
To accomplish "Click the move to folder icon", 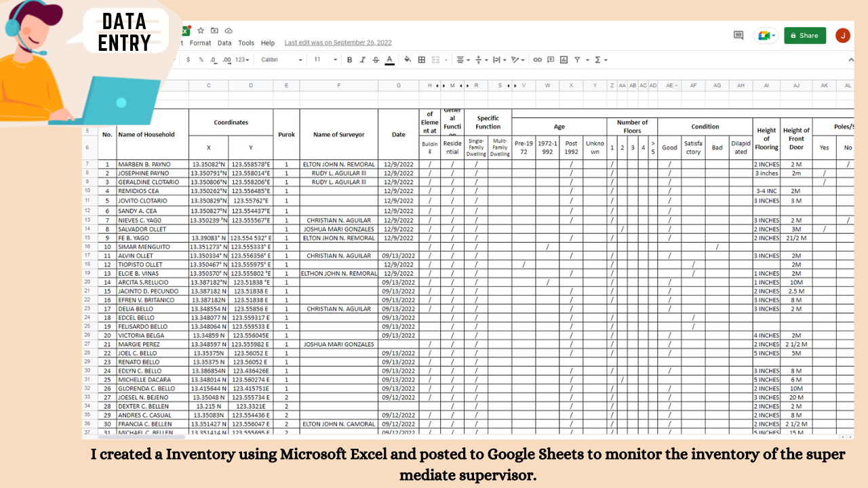I will pos(214,30).
